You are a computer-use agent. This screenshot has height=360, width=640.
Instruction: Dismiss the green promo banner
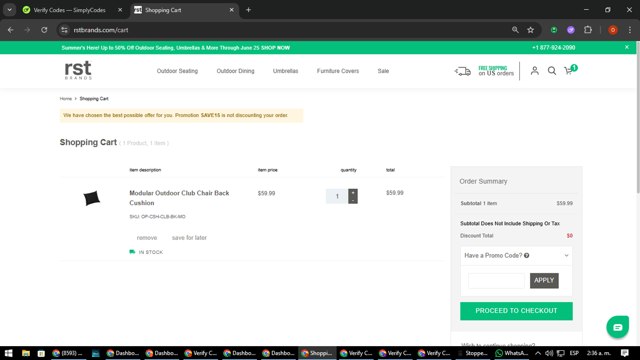pos(627,47)
